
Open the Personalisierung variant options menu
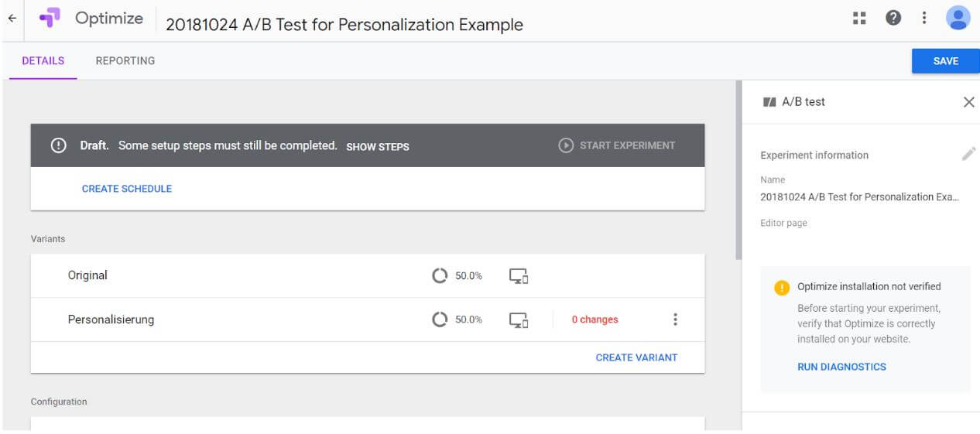click(675, 320)
